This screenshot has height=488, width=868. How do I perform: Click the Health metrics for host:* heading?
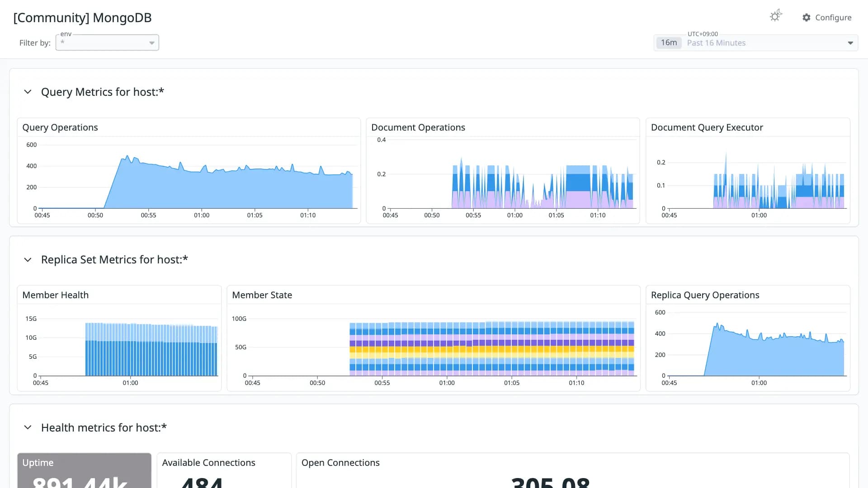click(104, 427)
